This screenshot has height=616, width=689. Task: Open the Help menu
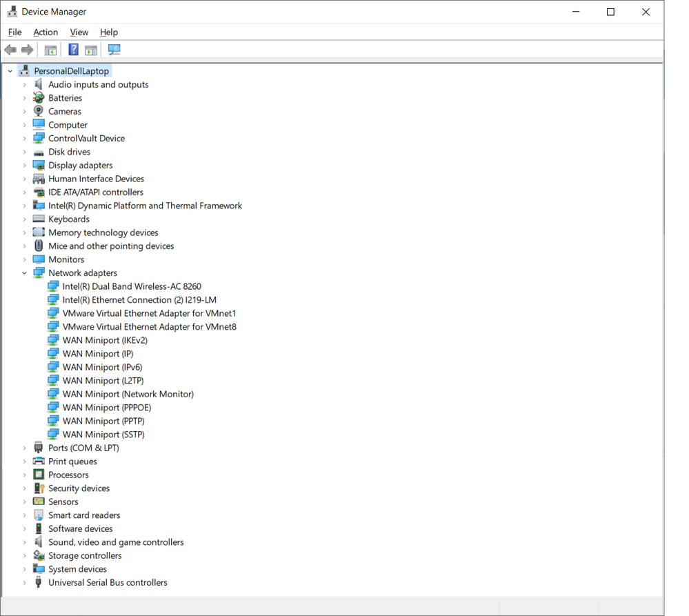pyautogui.click(x=109, y=32)
